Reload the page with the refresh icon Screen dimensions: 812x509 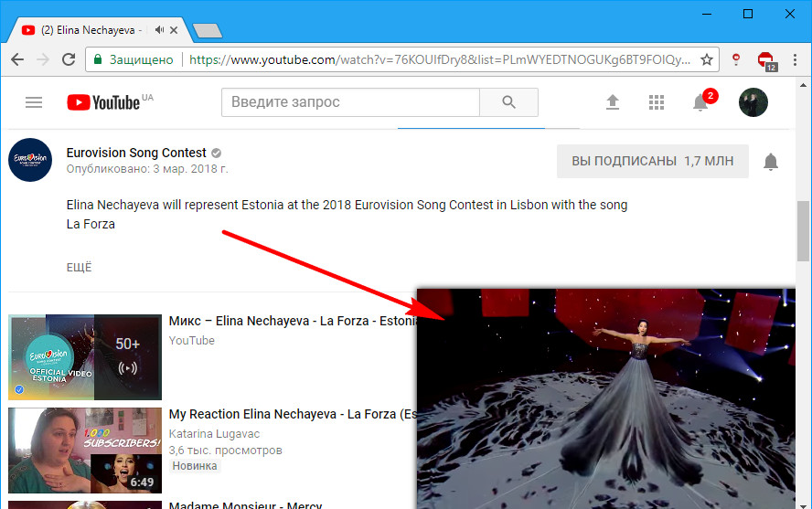pyautogui.click(x=69, y=59)
